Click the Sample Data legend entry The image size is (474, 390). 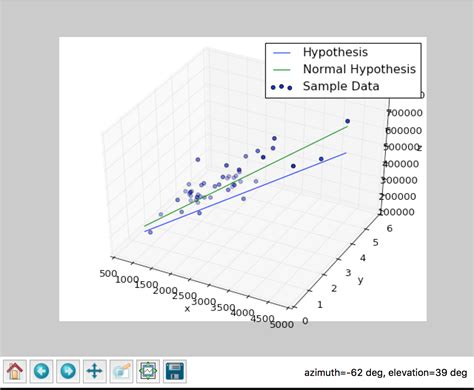tap(341, 86)
